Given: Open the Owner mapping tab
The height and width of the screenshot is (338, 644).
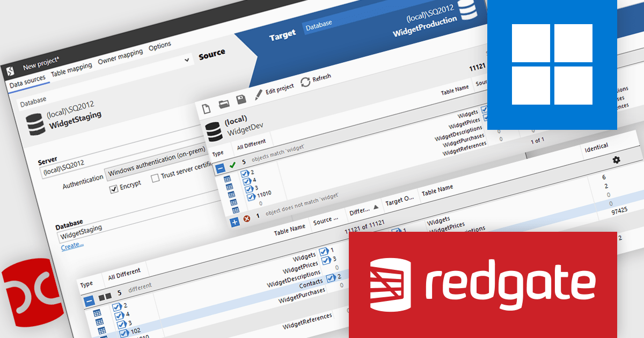Looking at the screenshot, I should pos(120,56).
